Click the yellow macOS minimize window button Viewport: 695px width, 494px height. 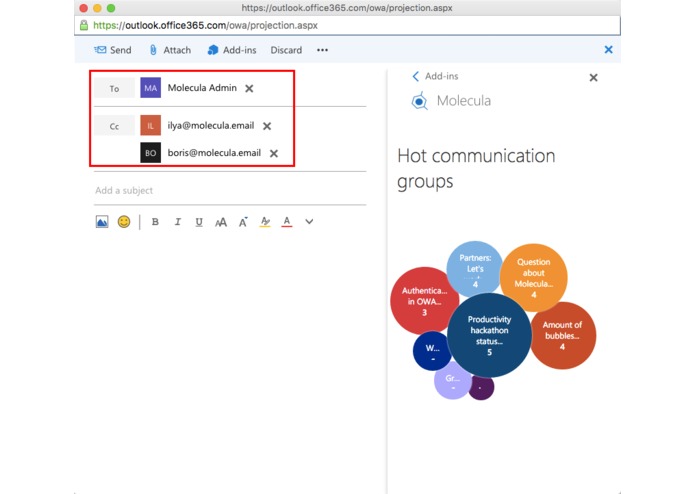click(x=98, y=8)
